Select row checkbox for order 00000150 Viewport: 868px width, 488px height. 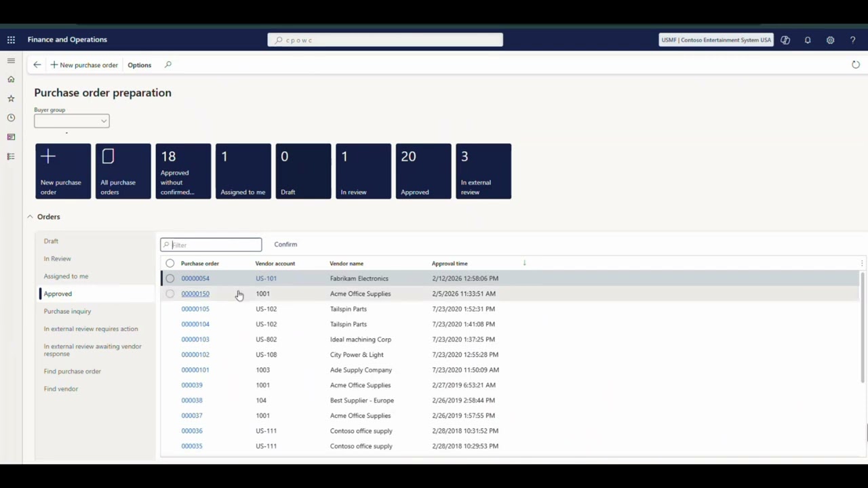point(170,293)
